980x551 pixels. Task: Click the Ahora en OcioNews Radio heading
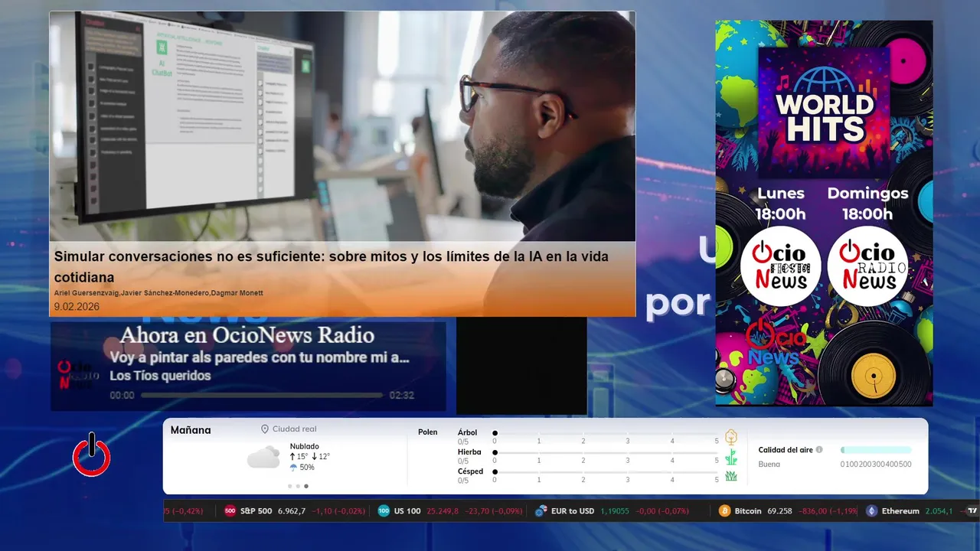coord(247,334)
